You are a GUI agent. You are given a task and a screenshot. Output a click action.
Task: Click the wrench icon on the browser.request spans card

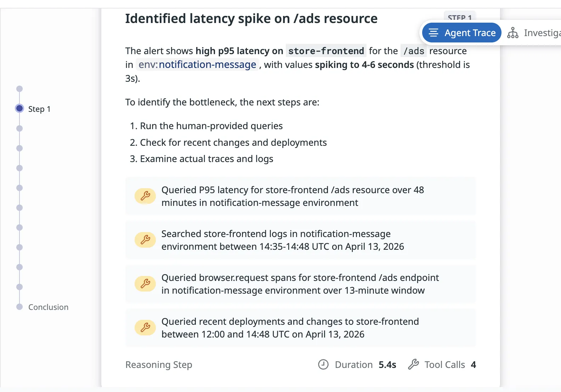click(x=145, y=283)
